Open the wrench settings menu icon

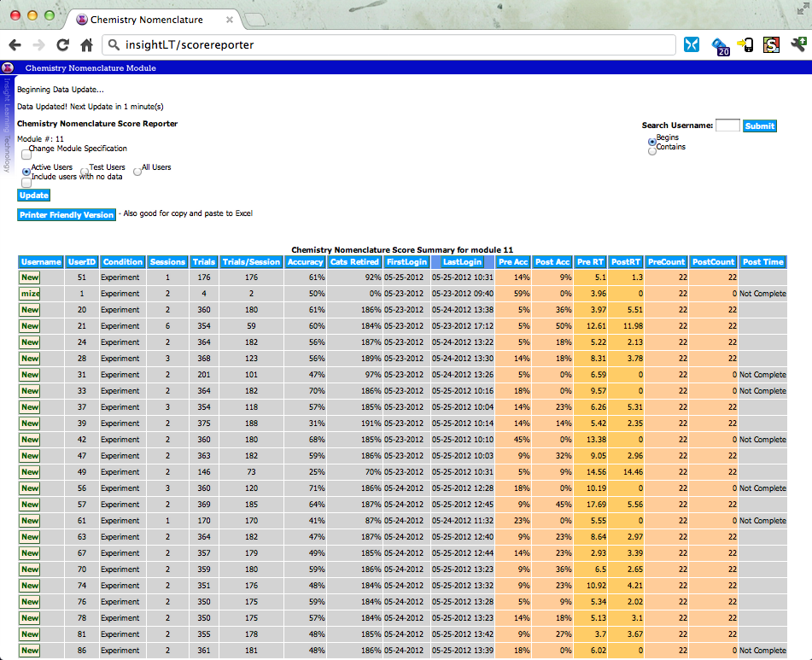point(798,45)
